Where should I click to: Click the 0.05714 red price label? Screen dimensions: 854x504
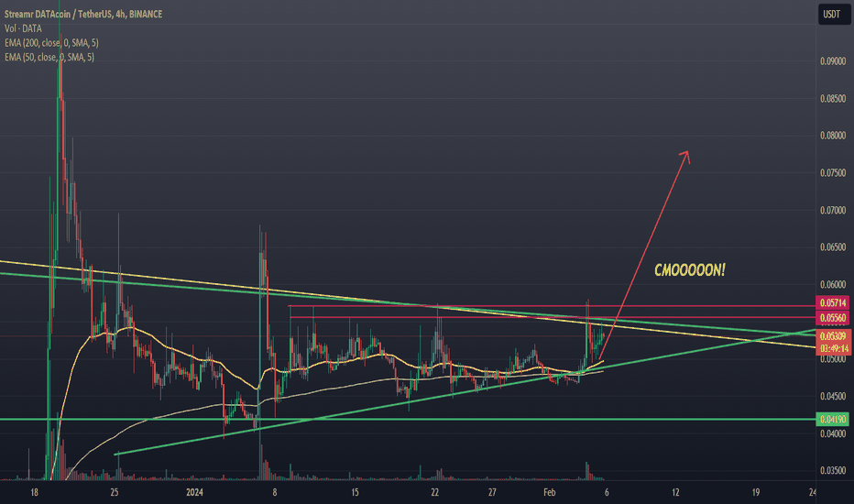(833, 303)
